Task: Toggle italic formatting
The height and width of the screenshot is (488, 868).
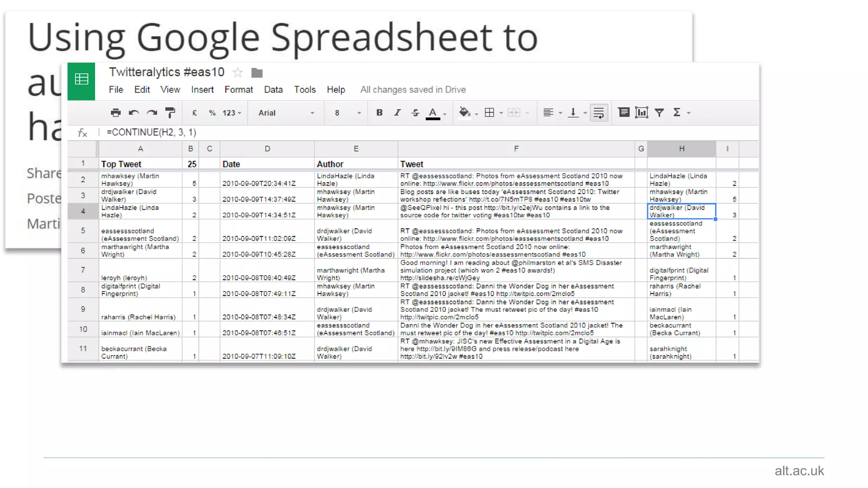Action: [397, 113]
